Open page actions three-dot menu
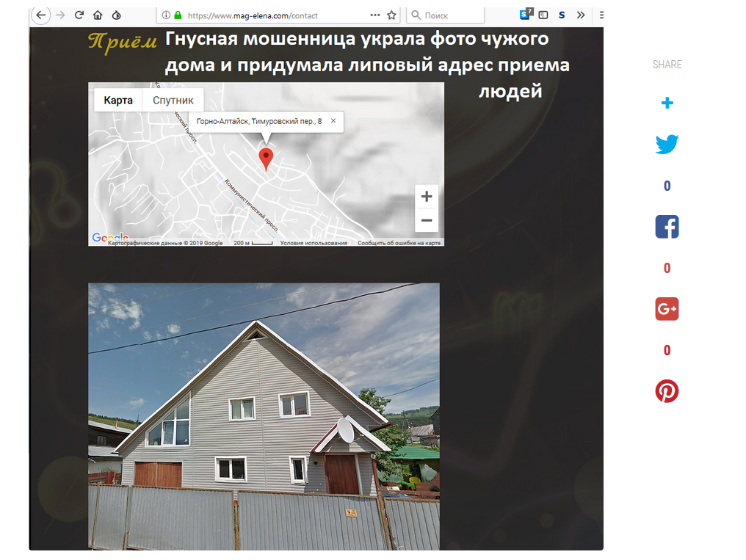This screenshot has width=746, height=560. point(375,15)
